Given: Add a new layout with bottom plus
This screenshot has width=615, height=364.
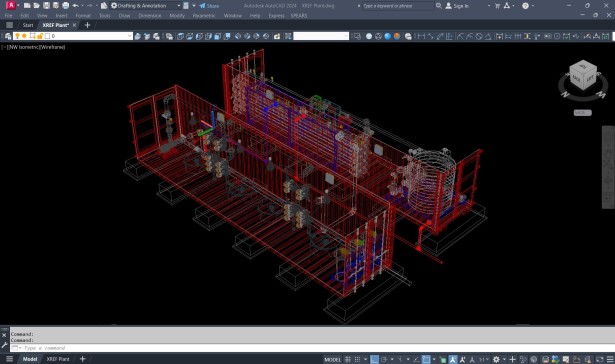Looking at the screenshot, I should tap(82, 359).
